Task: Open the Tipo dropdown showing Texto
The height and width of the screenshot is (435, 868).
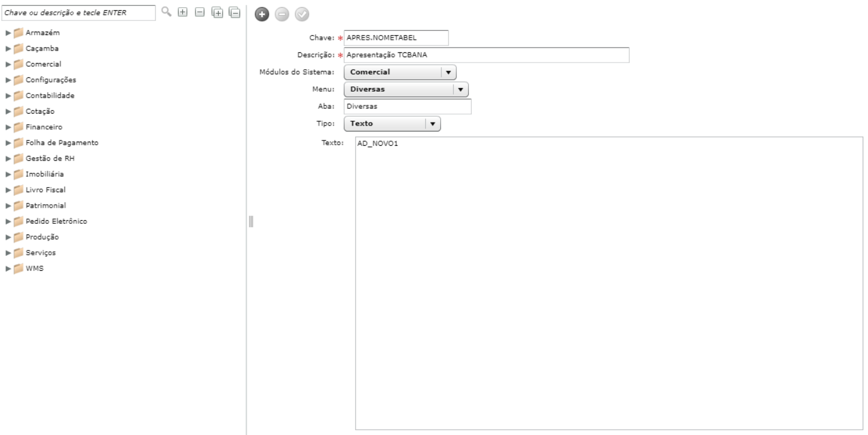Action: click(x=393, y=124)
